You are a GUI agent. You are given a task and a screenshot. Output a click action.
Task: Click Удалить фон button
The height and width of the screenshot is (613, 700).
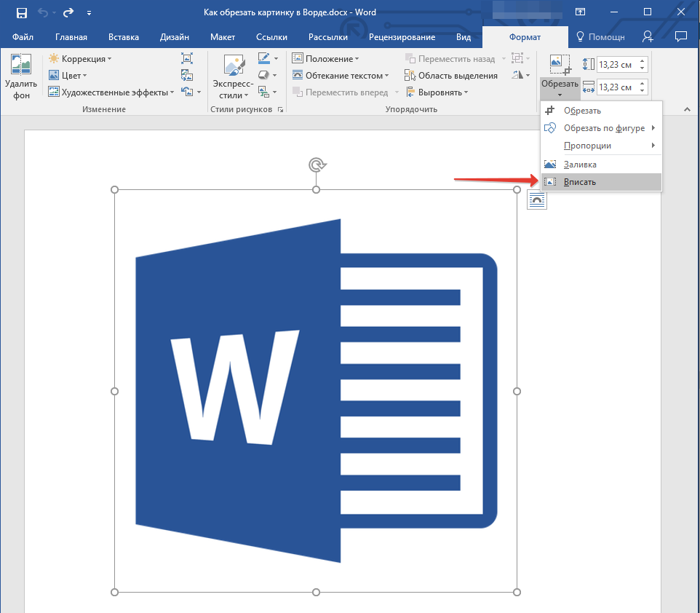tap(20, 77)
